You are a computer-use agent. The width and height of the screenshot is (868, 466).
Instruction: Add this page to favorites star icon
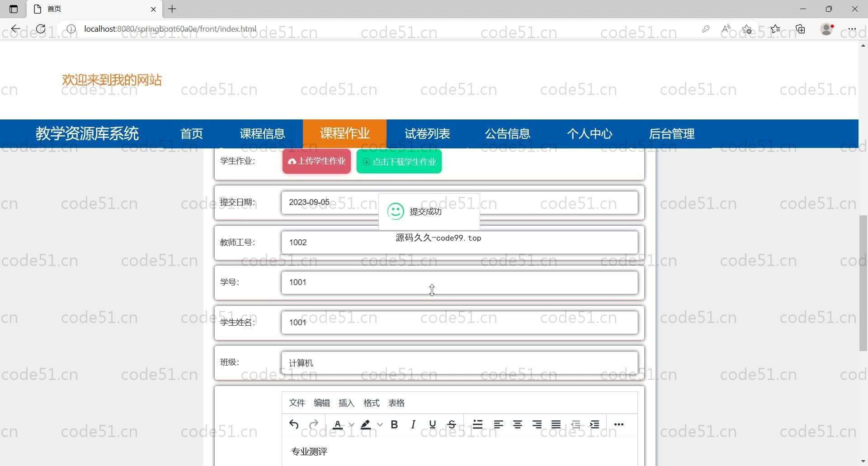[x=747, y=29]
